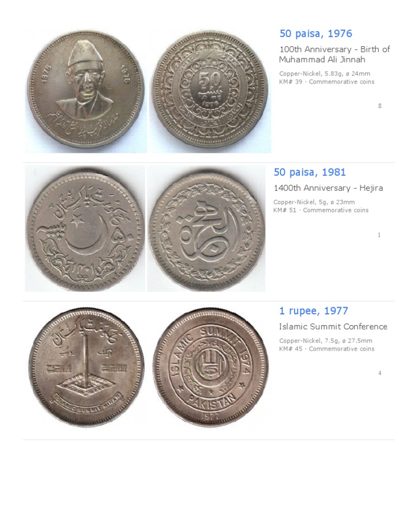399x532 pixels.
Task: Open the "50 paisa, 1981" coin link
Action: (x=310, y=172)
